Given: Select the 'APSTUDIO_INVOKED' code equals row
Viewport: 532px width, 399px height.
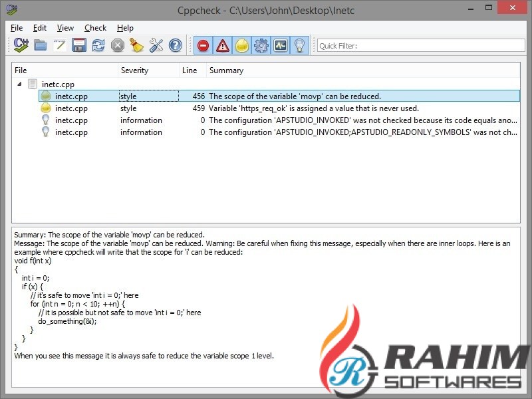Looking at the screenshot, I should point(279,120).
